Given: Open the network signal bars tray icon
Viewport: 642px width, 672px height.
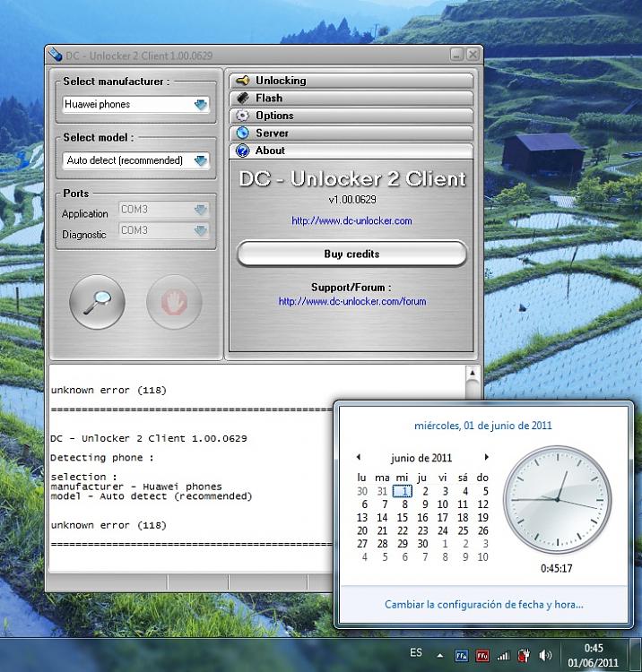Looking at the screenshot, I should tap(503, 655).
